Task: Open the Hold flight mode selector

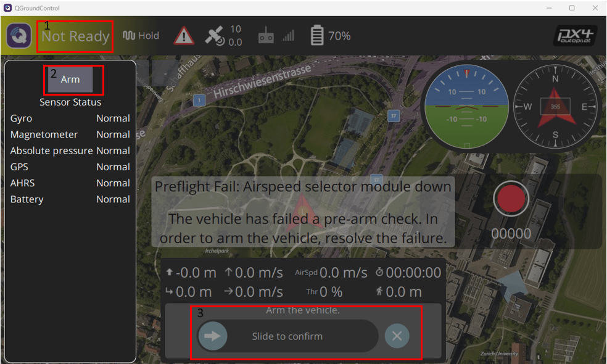Action: 141,36
